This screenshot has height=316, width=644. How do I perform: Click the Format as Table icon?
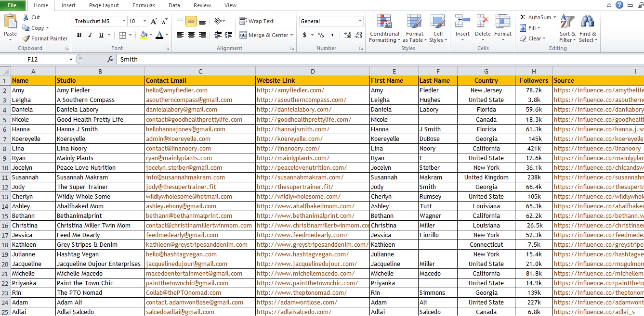coord(414,22)
